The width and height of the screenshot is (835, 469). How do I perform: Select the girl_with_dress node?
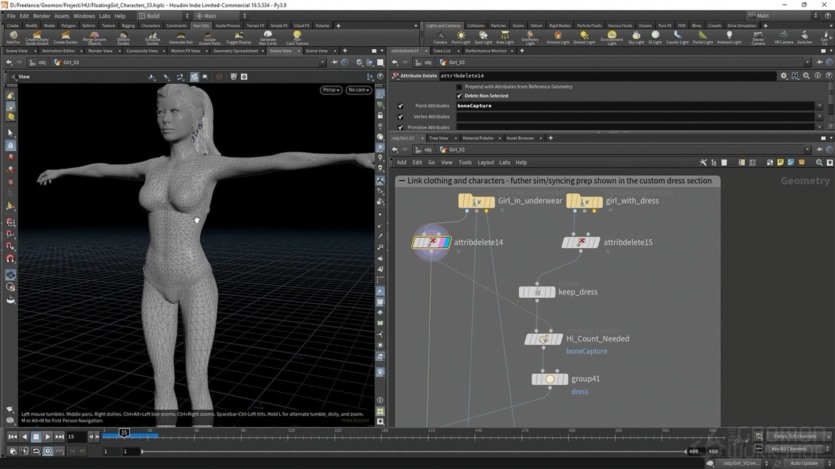[x=584, y=201]
